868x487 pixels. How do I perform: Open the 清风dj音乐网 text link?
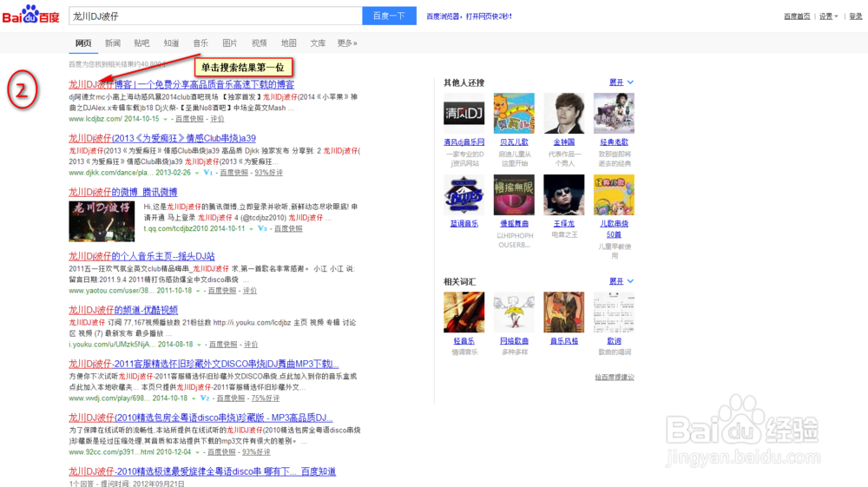464,142
